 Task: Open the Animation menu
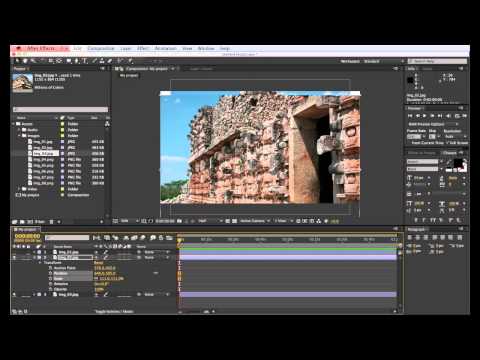(x=166, y=49)
